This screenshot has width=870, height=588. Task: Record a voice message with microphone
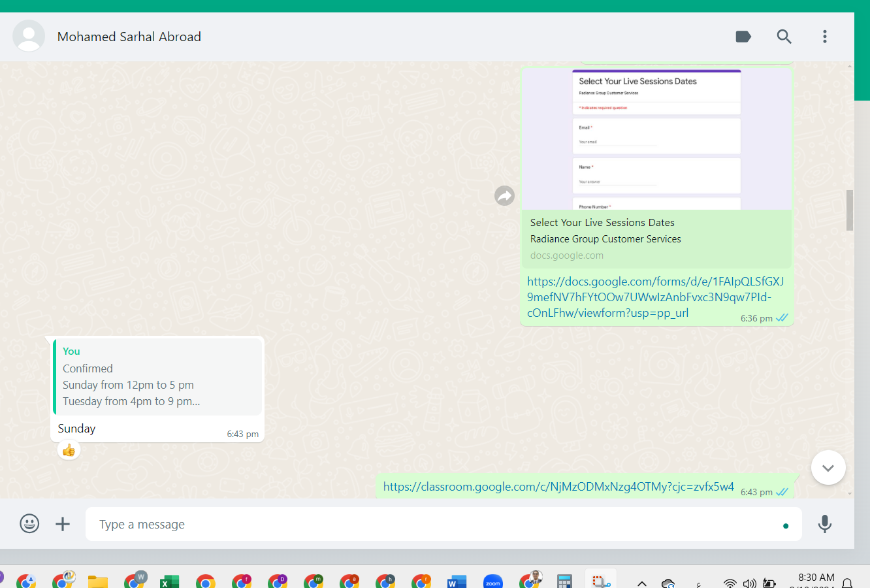[x=825, y=524]
